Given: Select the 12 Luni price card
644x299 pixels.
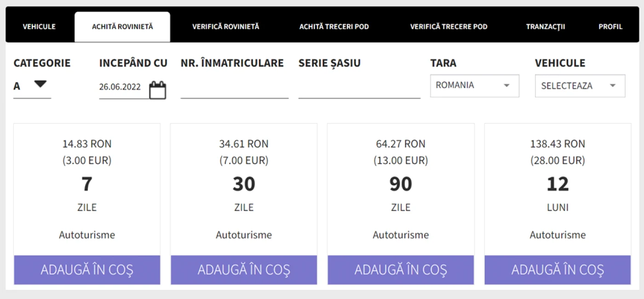Looking at the screenshot, I should 558,204.
